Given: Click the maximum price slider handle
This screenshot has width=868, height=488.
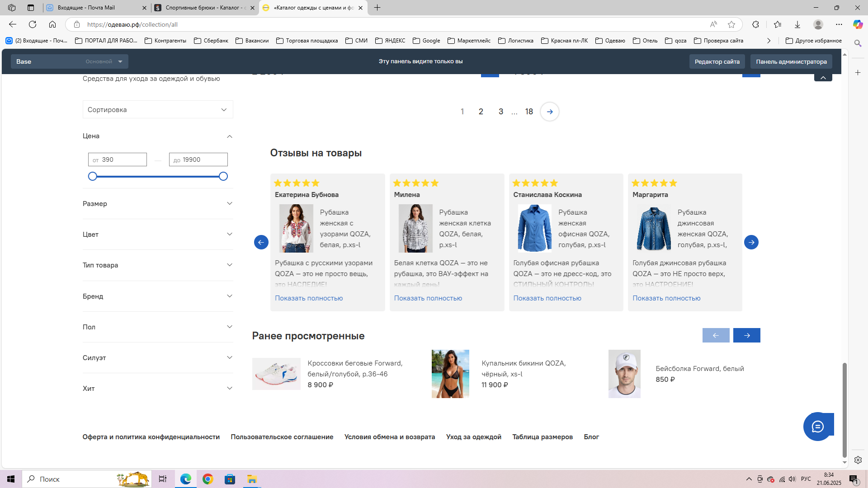Looking at the screenshot, I should point(223,176).
